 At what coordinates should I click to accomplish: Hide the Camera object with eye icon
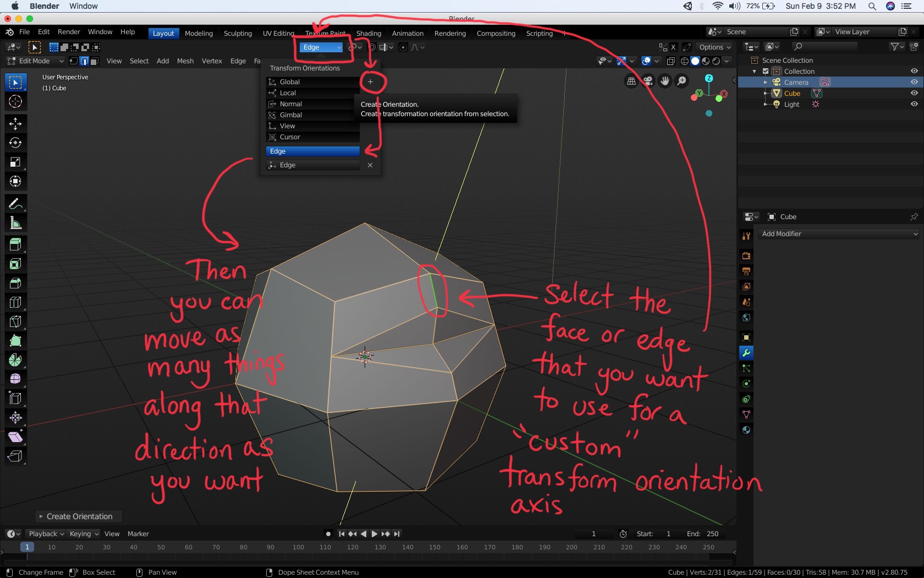914,82
